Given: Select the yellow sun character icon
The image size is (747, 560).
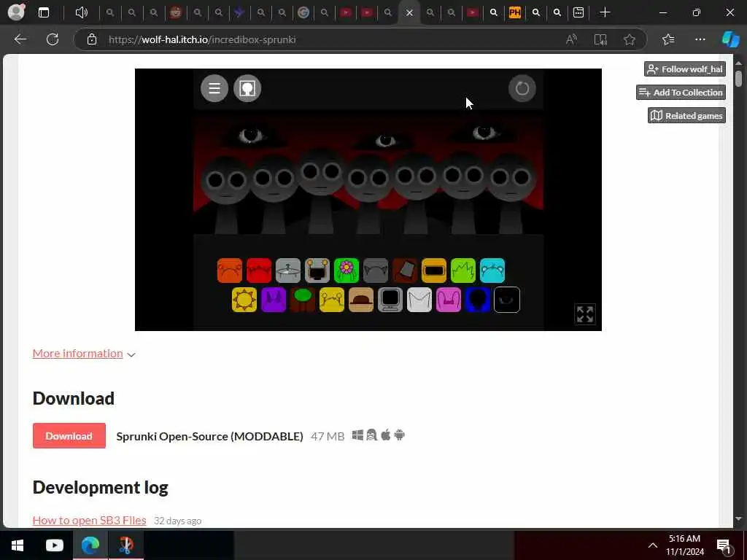Looking at the screenshot, I should (244, 300).
